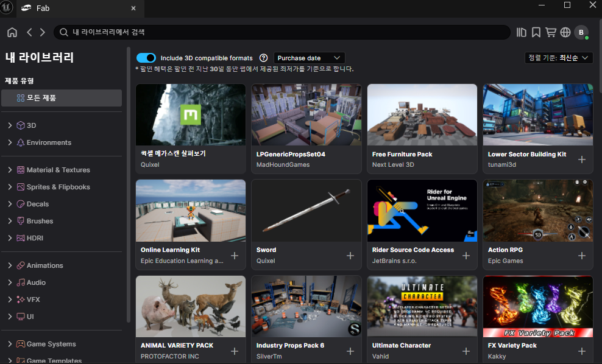Open the Animal Variety Pack thumbnail
Image resolution: width=602 pixels, height=364 pixels.
point(191,306)
